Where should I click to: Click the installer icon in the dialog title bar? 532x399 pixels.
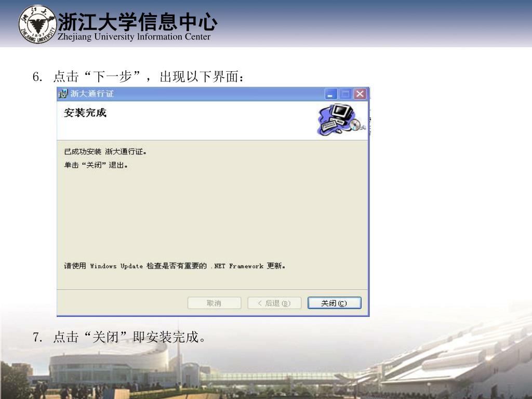click(x=63, y=94)
